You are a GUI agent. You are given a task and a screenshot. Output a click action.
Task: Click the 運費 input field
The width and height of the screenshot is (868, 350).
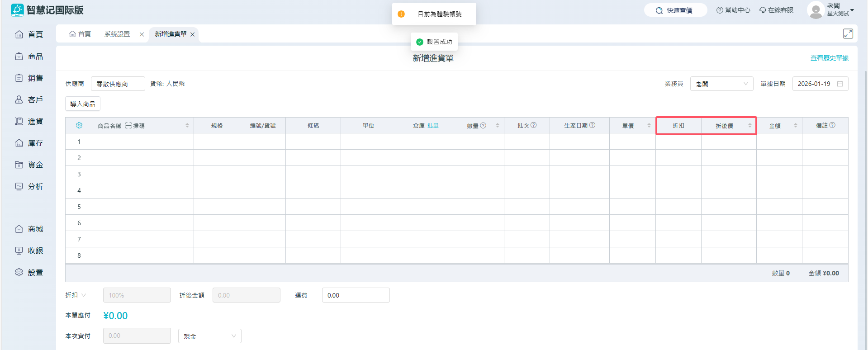356,295
